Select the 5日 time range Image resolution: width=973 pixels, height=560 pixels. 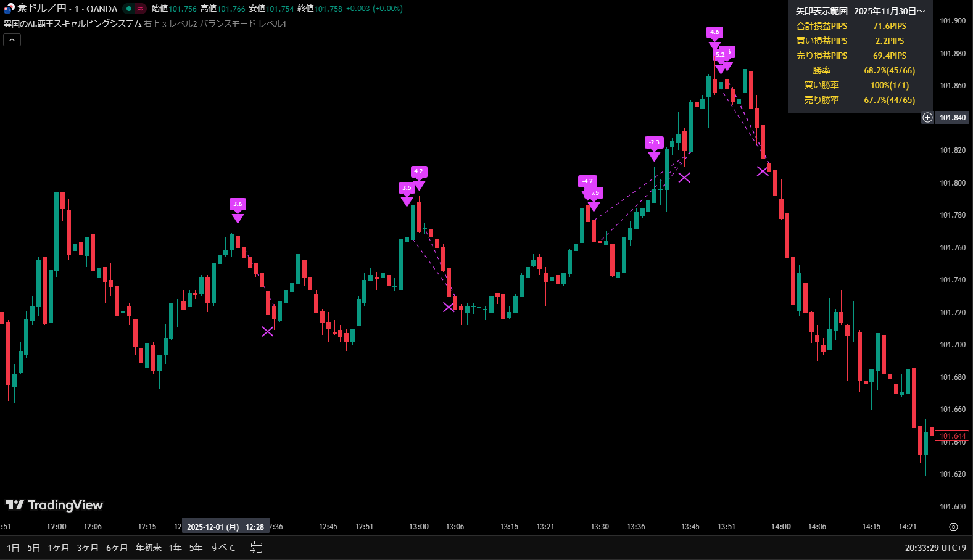tap(34, 548)
